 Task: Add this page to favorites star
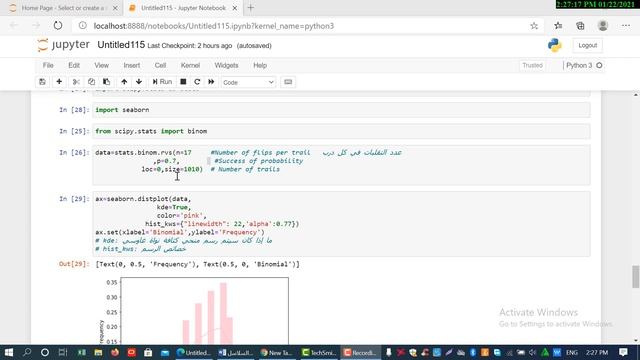pos(534,26)
